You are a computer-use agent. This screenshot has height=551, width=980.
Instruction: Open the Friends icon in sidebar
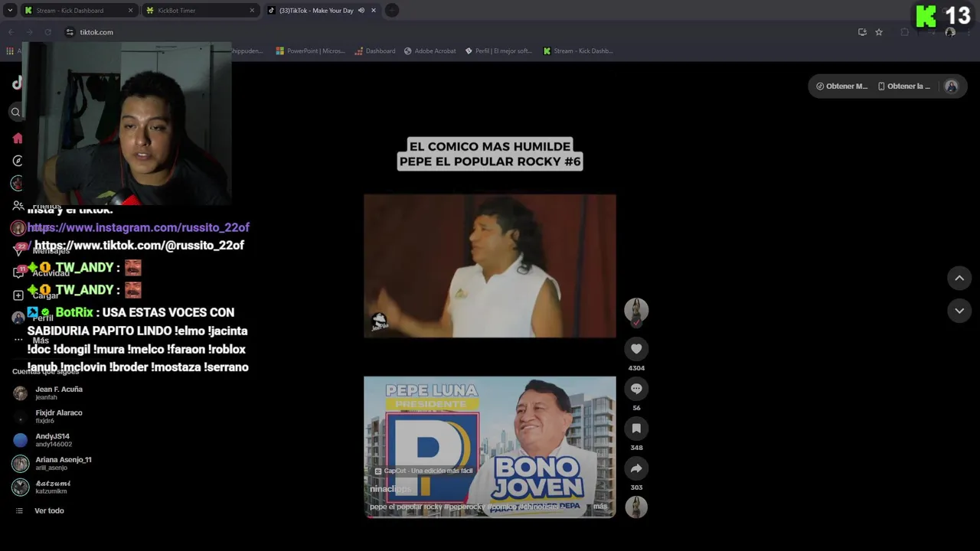[18, 205]
